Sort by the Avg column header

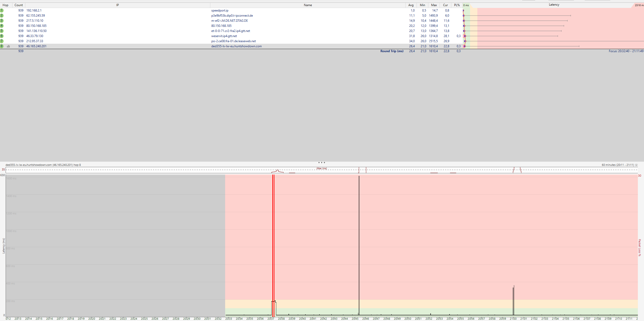(411, 5)
